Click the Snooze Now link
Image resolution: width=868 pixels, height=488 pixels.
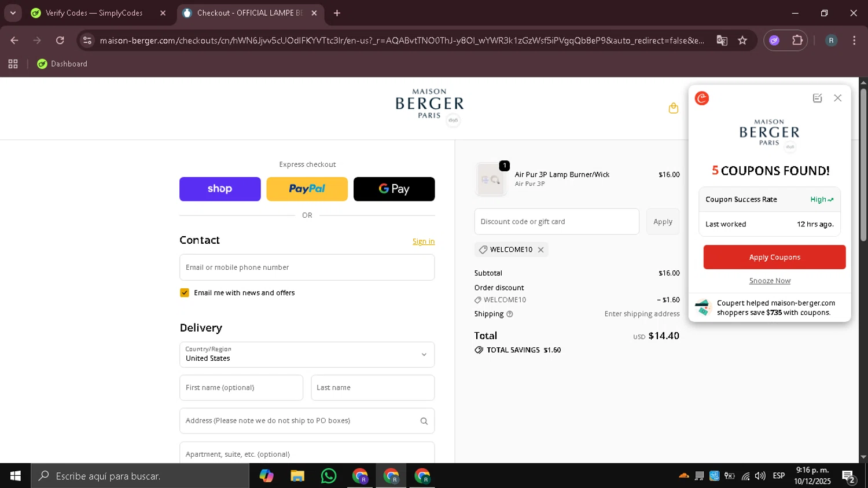pos(770,281)
